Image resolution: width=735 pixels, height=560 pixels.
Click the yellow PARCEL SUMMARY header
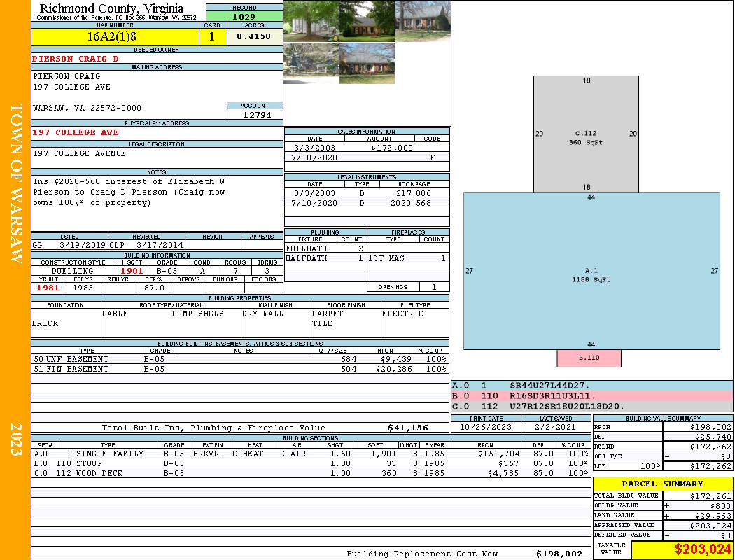point(662,484)
